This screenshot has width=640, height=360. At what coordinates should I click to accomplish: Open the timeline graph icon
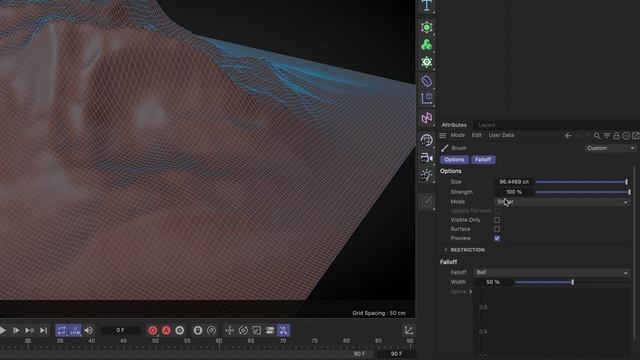pos(408,330)
